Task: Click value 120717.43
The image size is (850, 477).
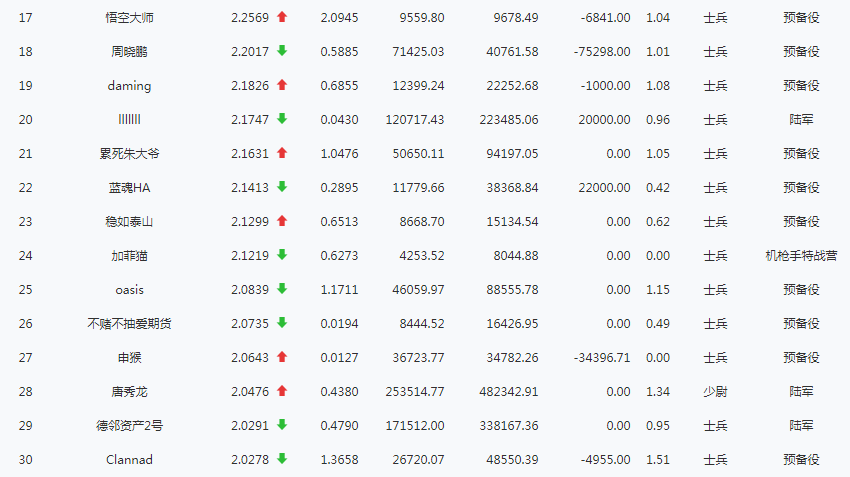Action: (x=415, y=120)
